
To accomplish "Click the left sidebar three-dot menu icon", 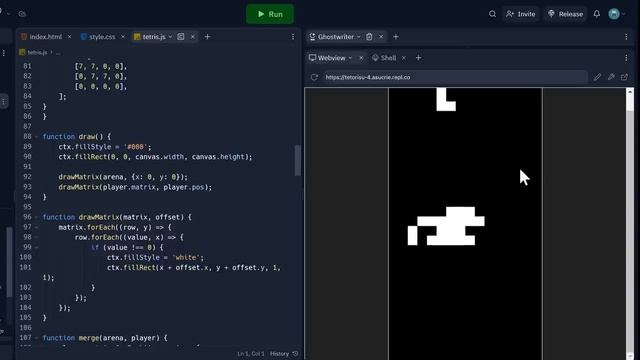I will pyautogui.click(x=4, y=53).
